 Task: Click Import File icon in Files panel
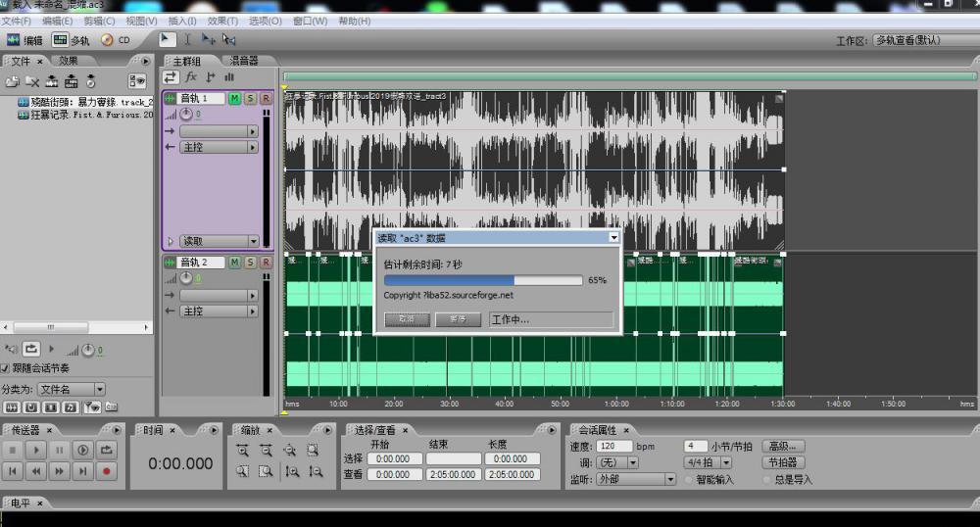[x=13, y=81]
